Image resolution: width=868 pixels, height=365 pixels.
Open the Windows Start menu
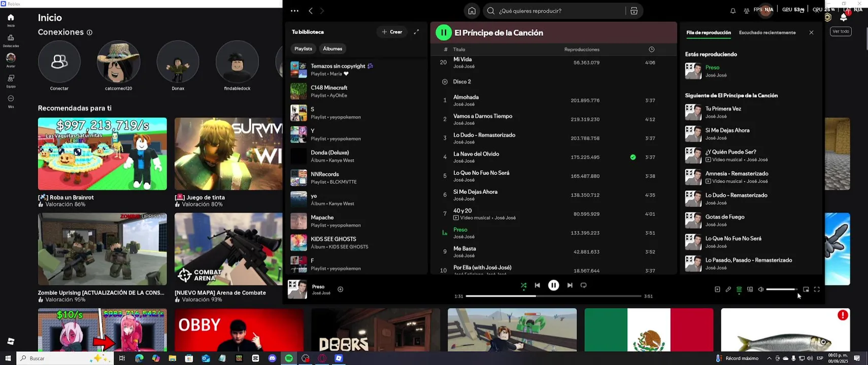tap(8, 358)
